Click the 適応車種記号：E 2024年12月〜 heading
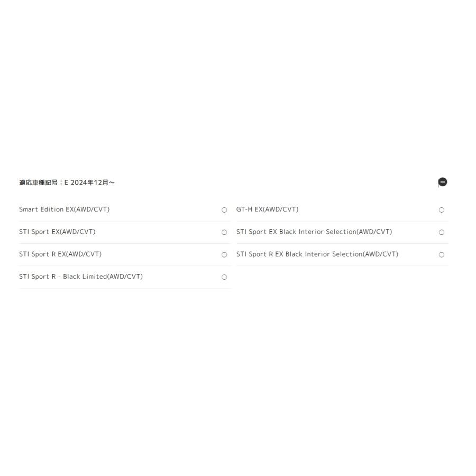The height and width of the screenshot is (476, 476). (x=67, y=182)
